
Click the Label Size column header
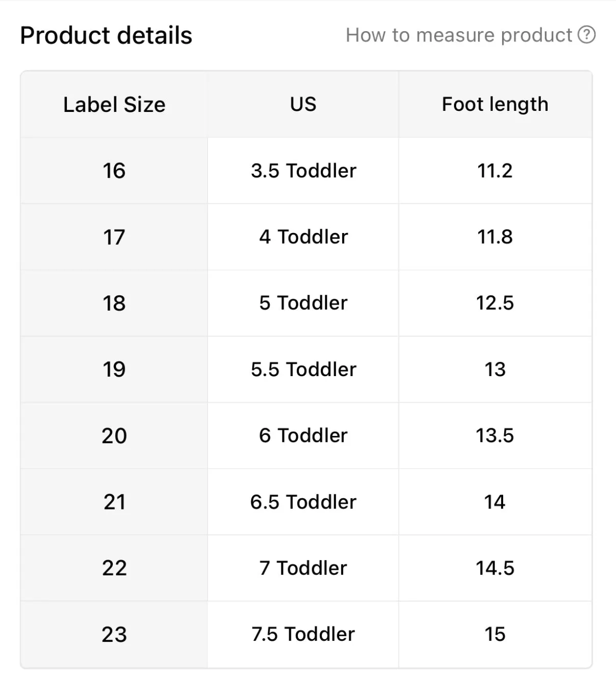pyautogui.click(x=114, y=105)
